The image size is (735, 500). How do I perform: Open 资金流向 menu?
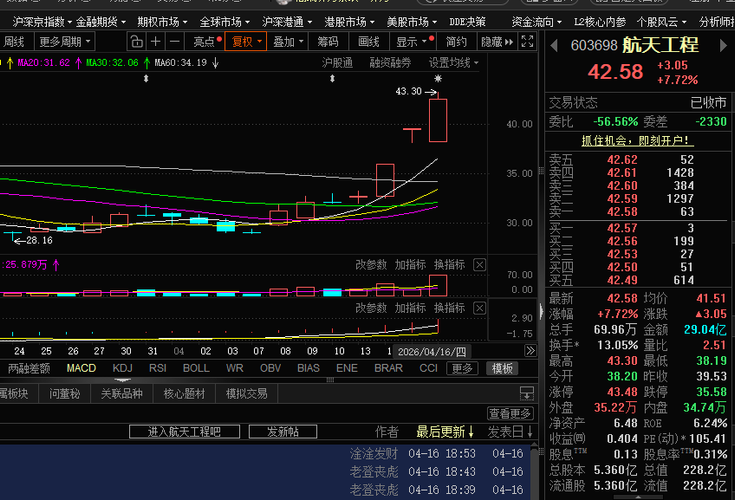point(537,22)
